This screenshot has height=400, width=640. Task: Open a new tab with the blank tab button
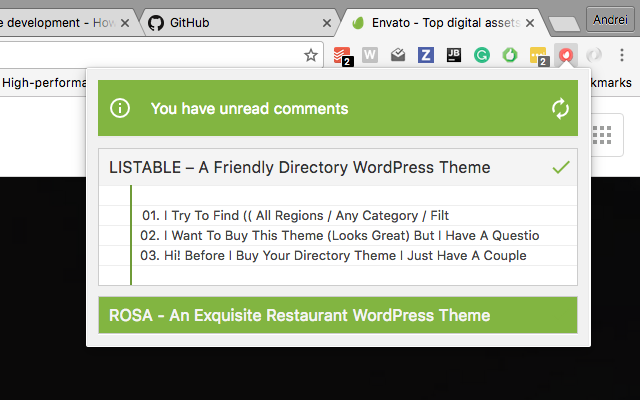(x=564, y=24)
